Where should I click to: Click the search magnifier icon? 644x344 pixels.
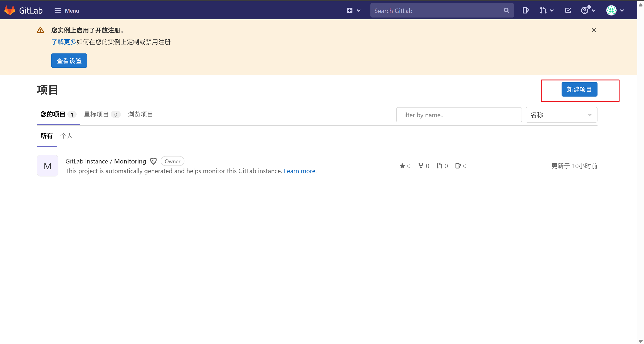pos(506,11)
